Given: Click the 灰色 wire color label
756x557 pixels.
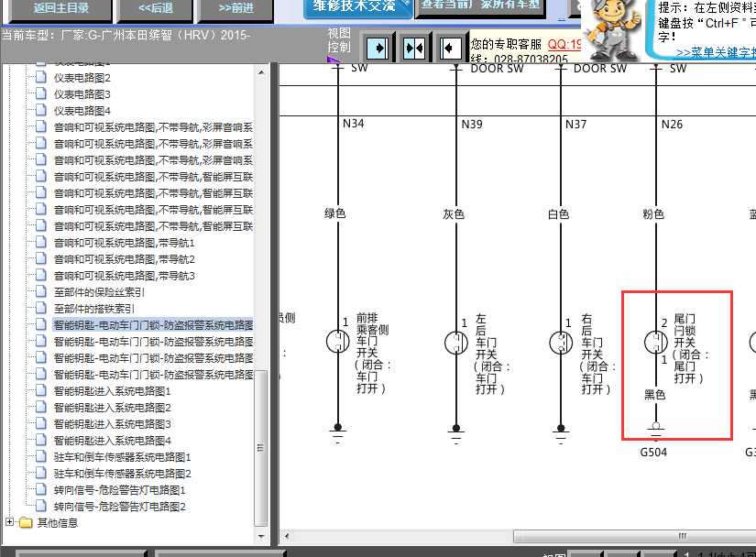Looking at the screenshot, I should click(x=454, y=214).
